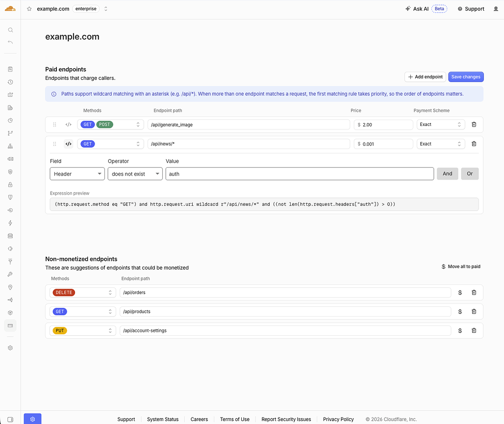
Task: Open the map pin sidebar icon
Action: pyautogui.click(x=10, y=287)
